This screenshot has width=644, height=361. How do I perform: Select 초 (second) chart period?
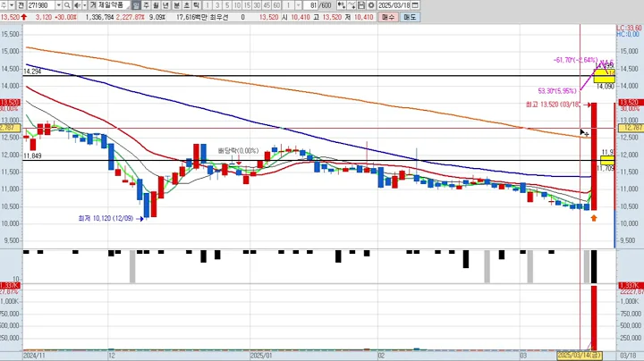pos(186,5)
